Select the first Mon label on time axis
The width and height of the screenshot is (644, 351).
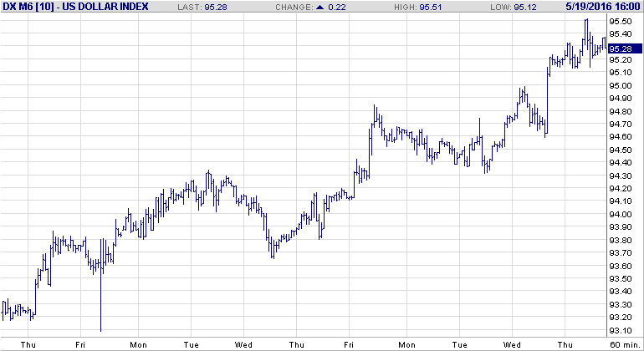136,344
